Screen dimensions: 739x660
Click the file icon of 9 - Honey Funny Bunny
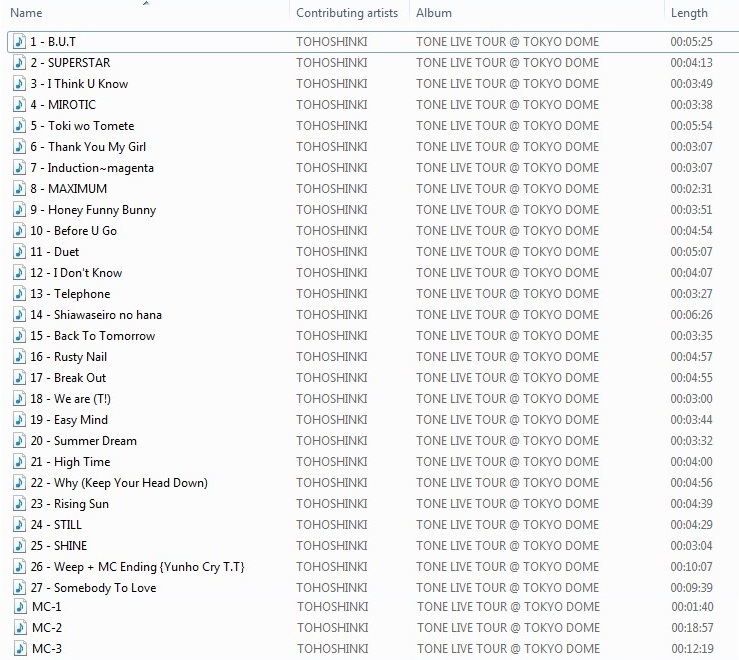[x=19, y=210]
